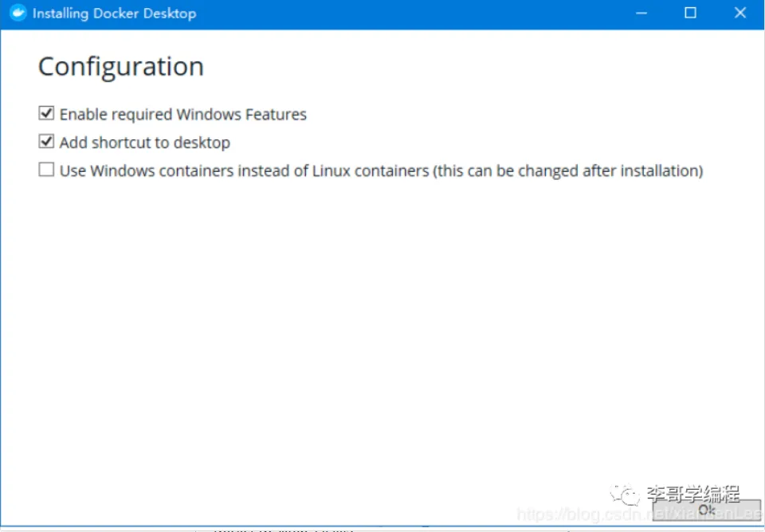Click the Docker whale icon in title bar

click(x=18, y=14)
